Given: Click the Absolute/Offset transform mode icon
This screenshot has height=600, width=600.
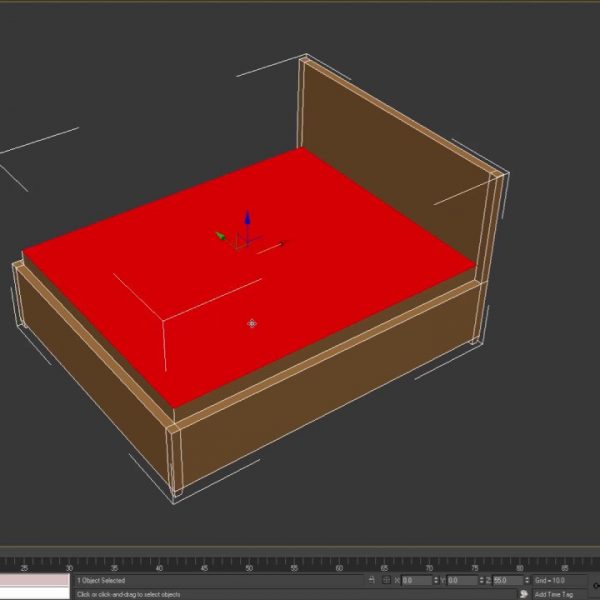Looking at the screenshot, I should (386, 580).
